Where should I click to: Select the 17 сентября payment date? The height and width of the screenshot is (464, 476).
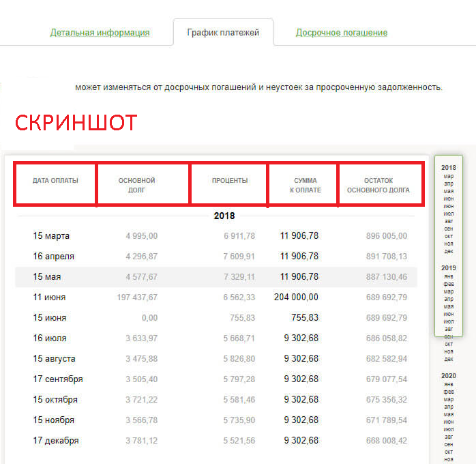point(58,379)
